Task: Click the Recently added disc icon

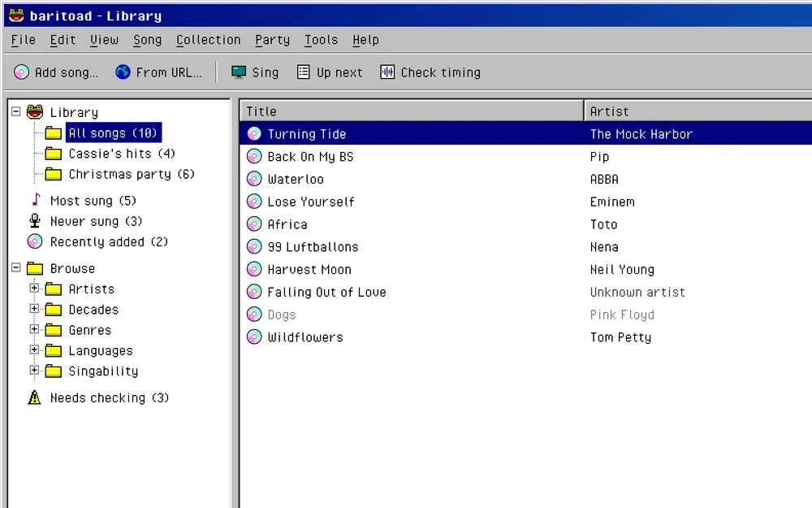Action: click(x=35, y=241)
